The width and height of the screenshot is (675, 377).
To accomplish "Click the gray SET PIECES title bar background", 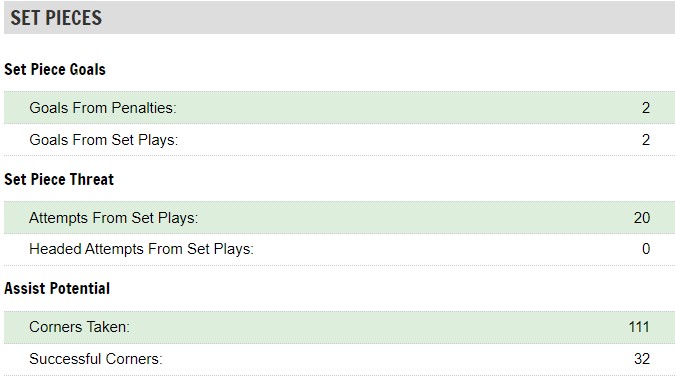I will 387,18.
